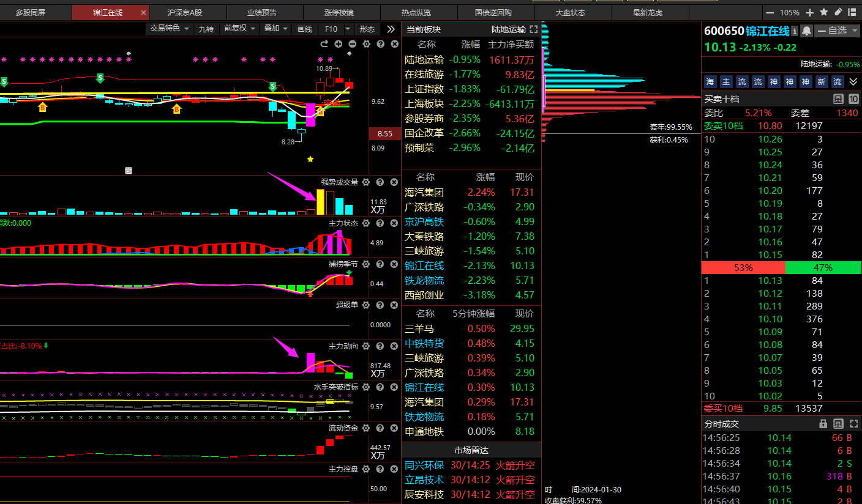Viewport: 862px width, 504px height.
Task: Zoom out K-line chart with circled minus
Action: pyautogui.click(x=353, y=44)
